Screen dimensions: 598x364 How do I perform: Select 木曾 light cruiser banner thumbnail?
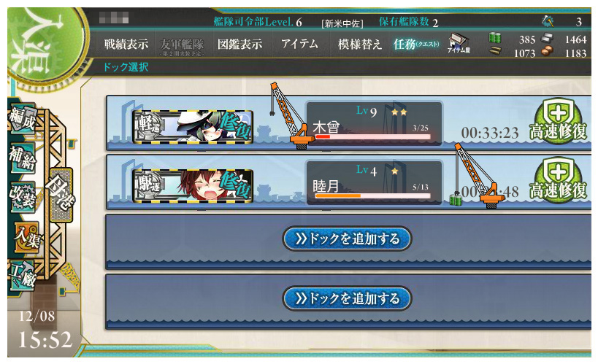[x=193, y=127]
